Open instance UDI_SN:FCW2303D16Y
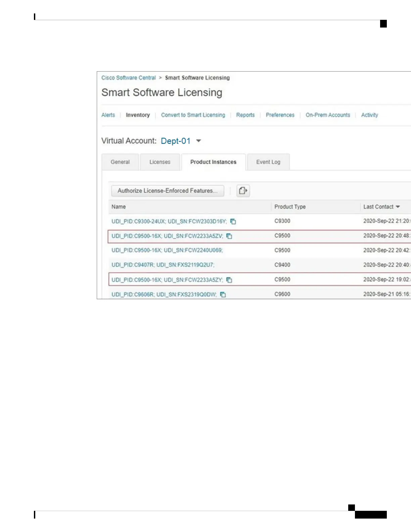This screenshot has width=411, height=532. coord(169,221)
